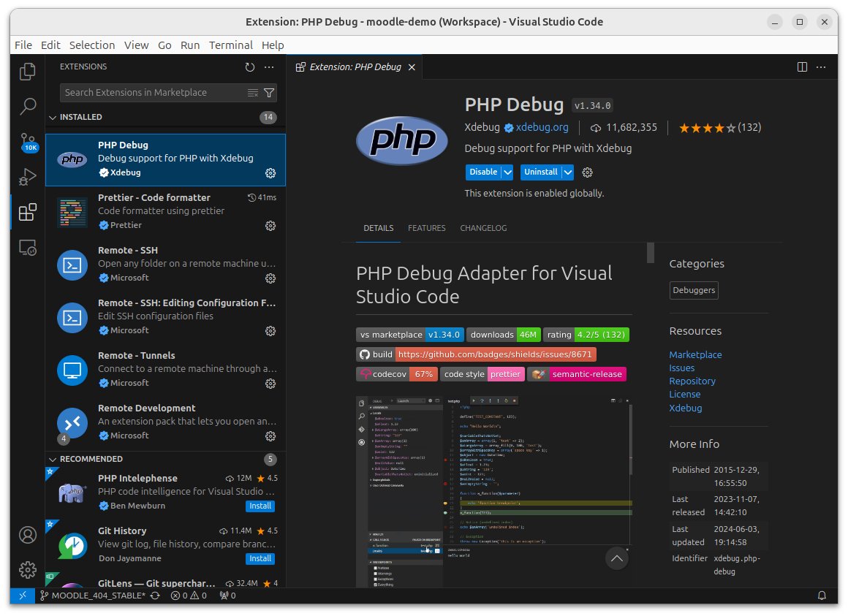
Task: Open the Xdebug resource link
Action: pyautogui.click(x=685, y=408)
